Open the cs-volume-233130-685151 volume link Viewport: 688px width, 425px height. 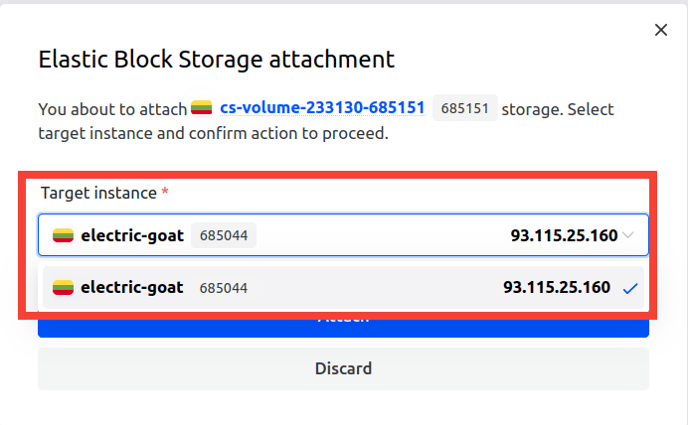pos(322,108)
